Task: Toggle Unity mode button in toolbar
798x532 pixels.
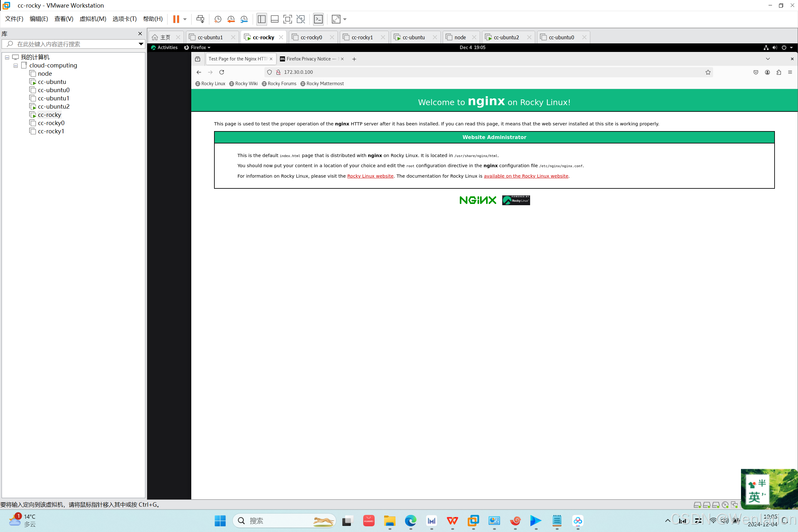Action: (301, 19)
